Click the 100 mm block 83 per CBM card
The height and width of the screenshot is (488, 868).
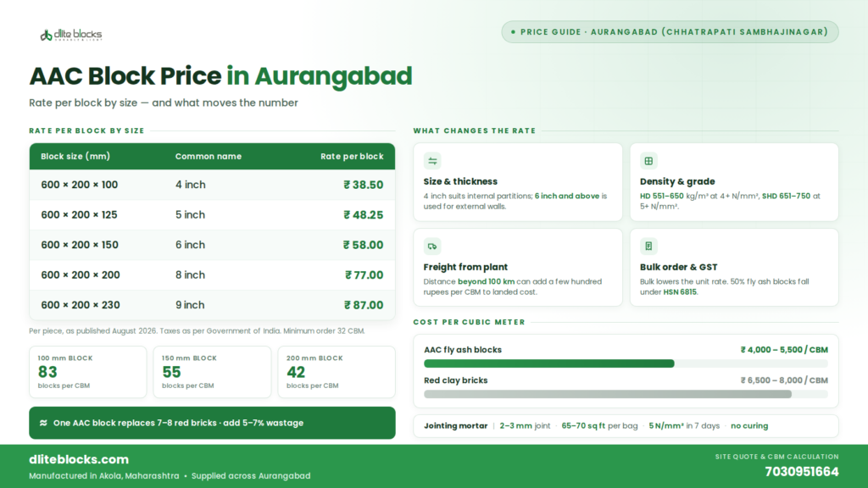coord(87,372)
